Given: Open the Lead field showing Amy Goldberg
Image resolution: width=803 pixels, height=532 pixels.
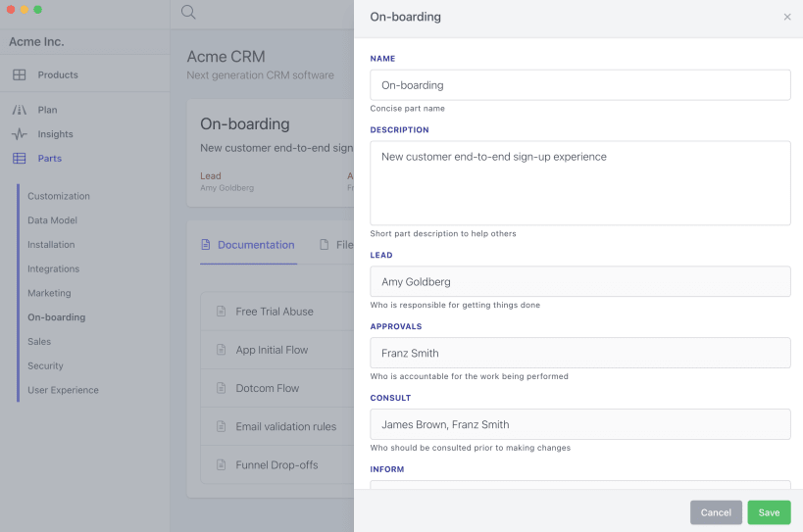Looking at the screenshot, I should [580, 281].
